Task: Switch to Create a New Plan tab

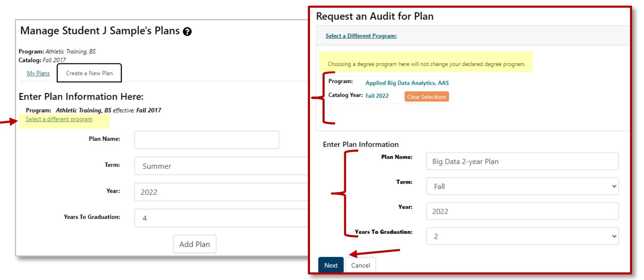Action: 89,73
